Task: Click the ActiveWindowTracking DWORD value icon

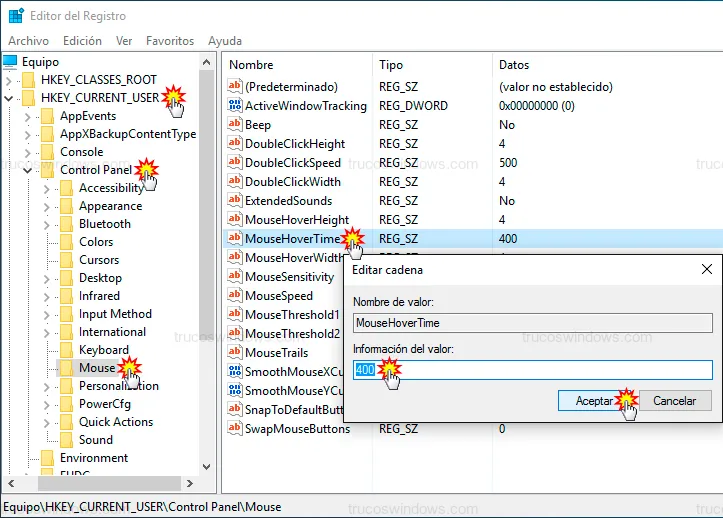Action: pos(236,106)
